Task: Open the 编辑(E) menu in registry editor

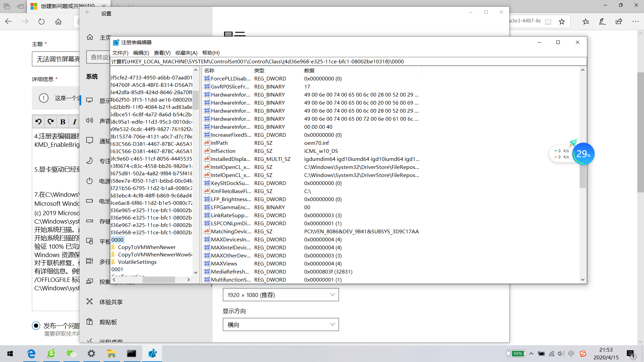Action: (141, 53)
